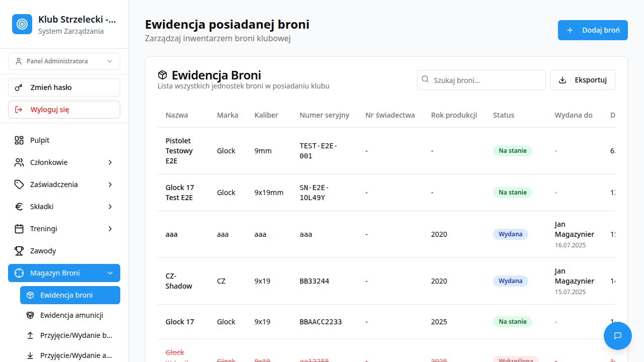Click the Magazyn Broni crosshair icon
This screenshot has width=644, height=362.
coord(19,273)
